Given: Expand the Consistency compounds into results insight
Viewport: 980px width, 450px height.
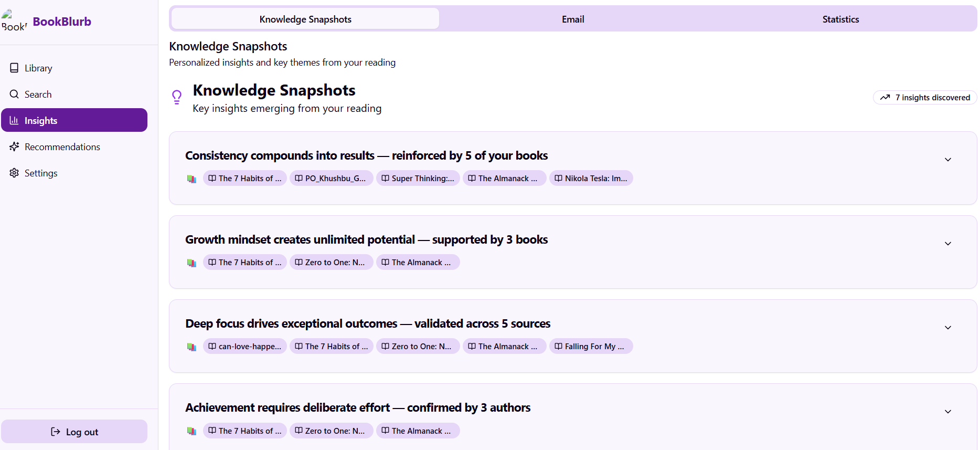Looking at the screenshot, I should point(947,160).
